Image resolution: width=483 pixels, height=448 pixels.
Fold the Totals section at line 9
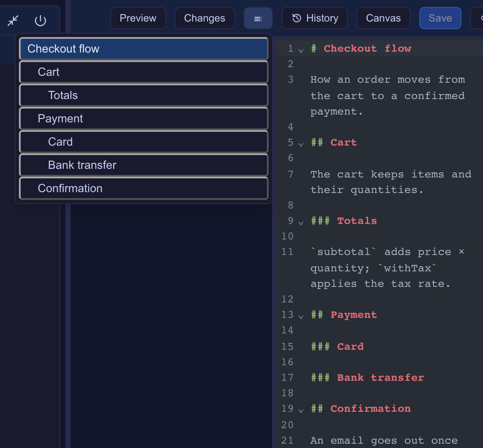pos(301,223)
